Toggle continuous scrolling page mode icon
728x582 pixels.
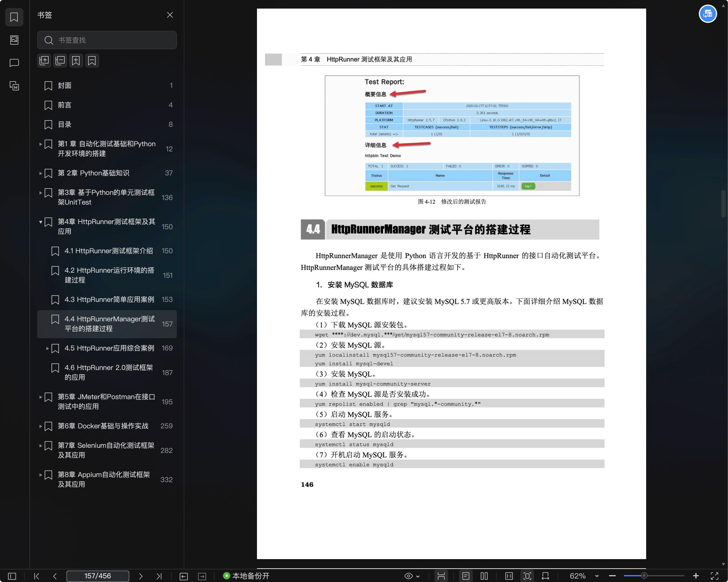[441, 576]
